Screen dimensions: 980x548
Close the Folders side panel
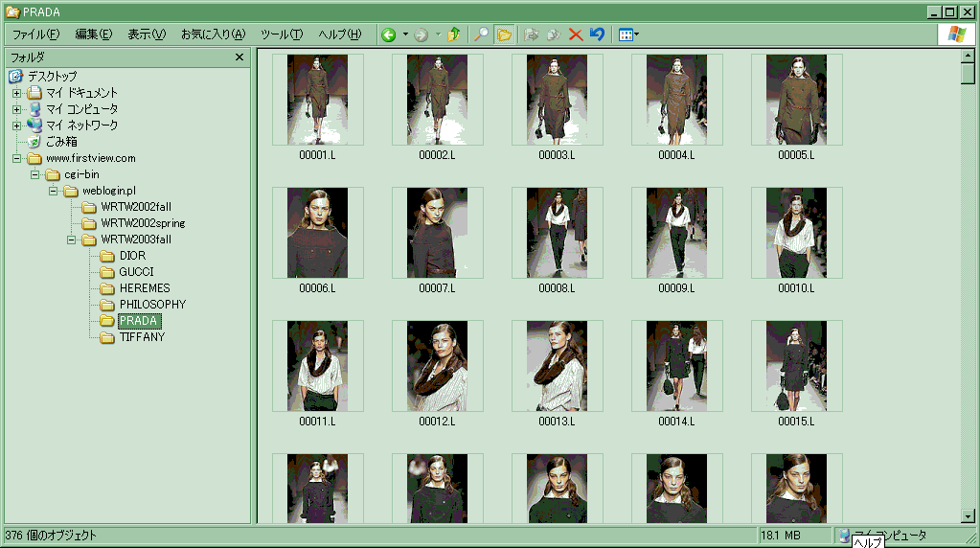tap(239, 57)
